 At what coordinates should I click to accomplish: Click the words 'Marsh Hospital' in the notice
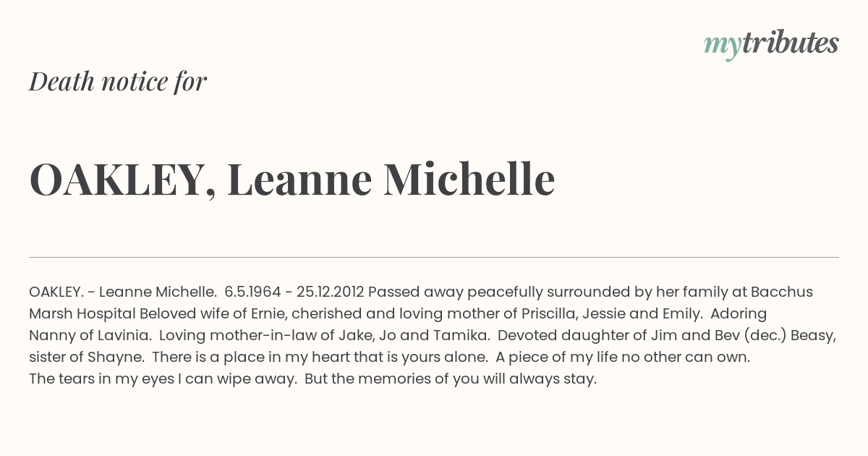pyautogui.click(x=82, y=314)
